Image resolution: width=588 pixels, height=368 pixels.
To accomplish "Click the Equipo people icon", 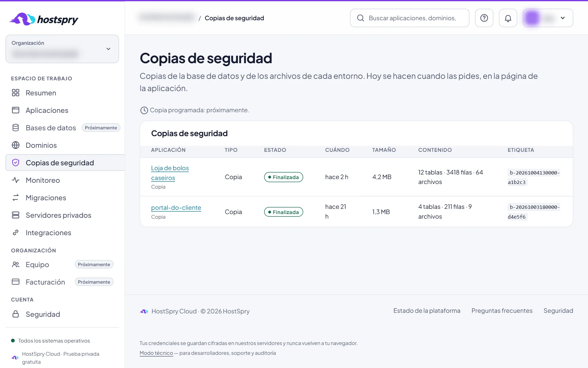I will pos(16,264).
